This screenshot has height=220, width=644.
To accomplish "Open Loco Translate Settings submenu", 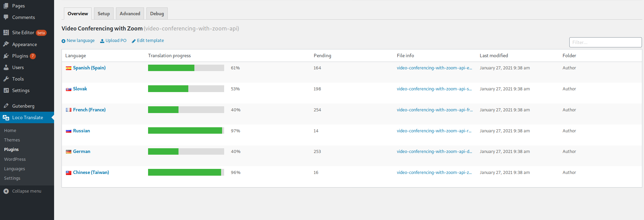I will (12, 178).
